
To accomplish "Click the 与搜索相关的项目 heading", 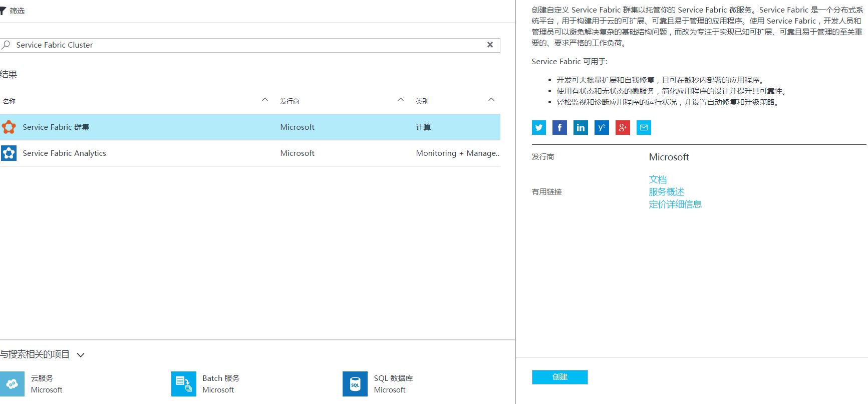I will pos(35,354).
